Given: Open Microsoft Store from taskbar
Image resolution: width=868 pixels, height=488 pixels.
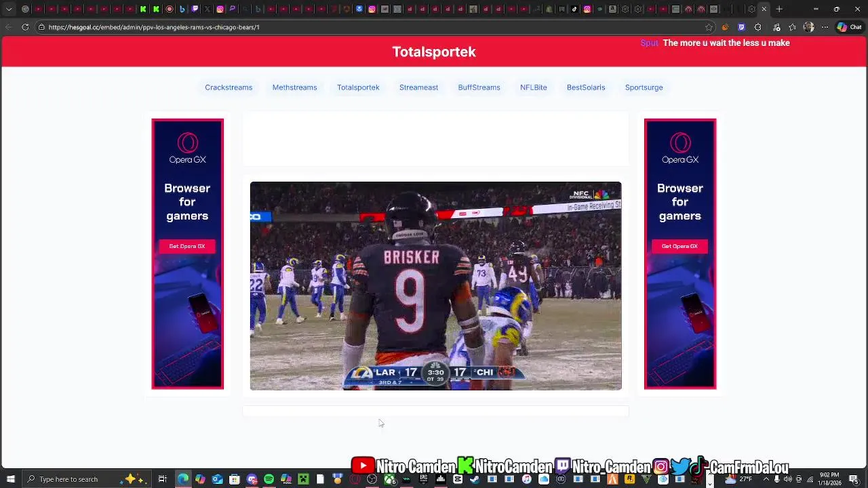Looking at the screenshot, I should tap(235, 479).
